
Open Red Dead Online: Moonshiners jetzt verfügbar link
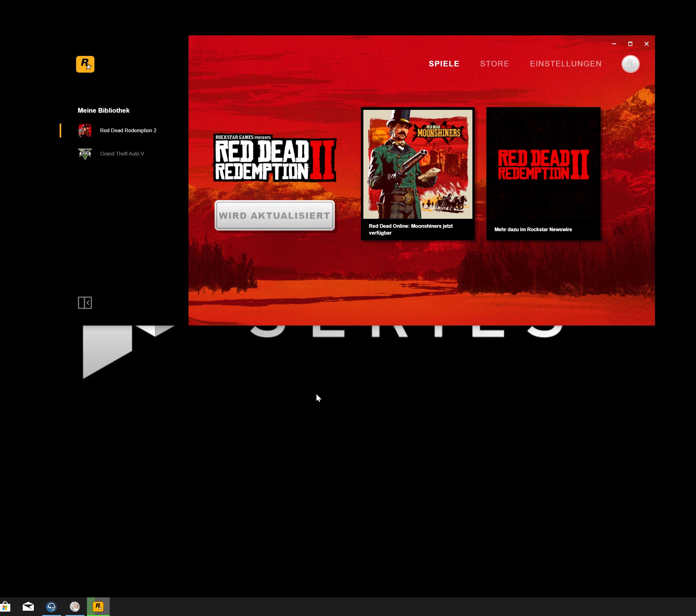[x=410, y=230]
